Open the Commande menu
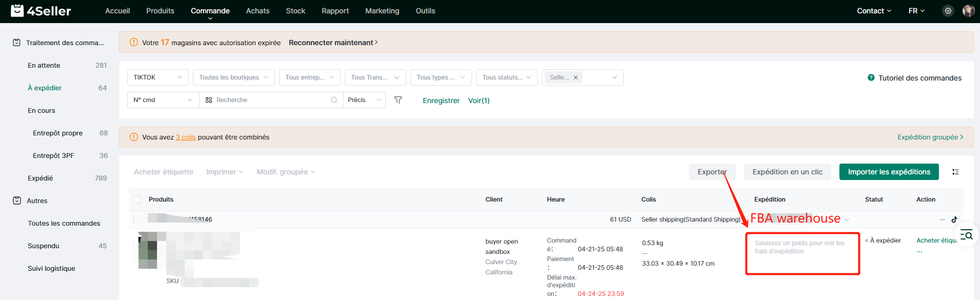This screenshot has height=300, width=980. click(x=210, y=11)
